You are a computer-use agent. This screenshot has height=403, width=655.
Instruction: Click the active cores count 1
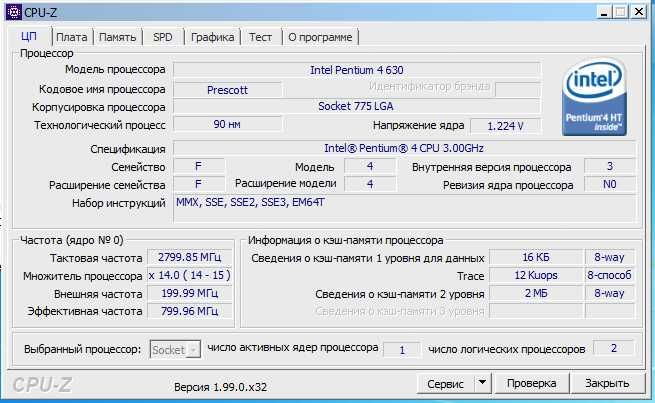tap(402, 350)
